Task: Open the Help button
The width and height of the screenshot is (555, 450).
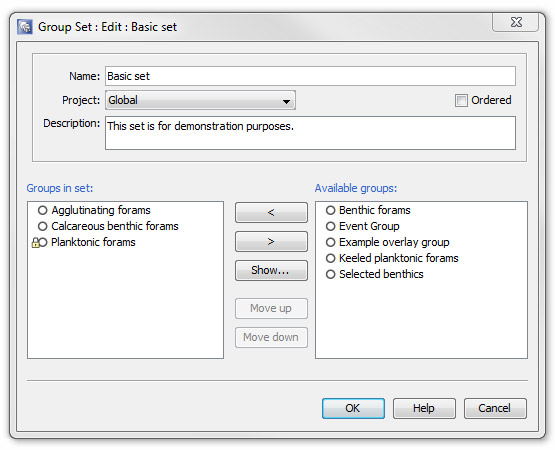Action: [424, 408]
